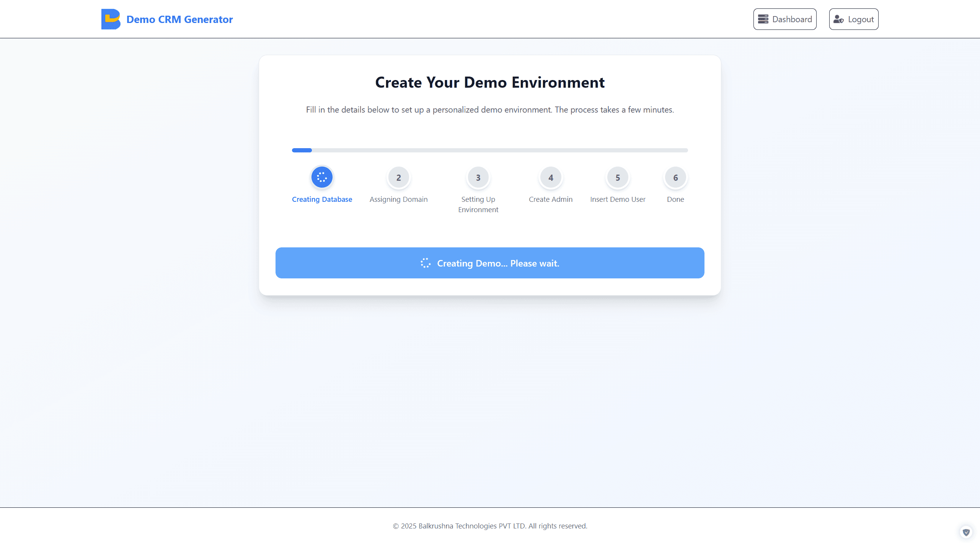980x543 pixels.
Task: Click the Creating Database step label
Action: [x=322, y=199]
